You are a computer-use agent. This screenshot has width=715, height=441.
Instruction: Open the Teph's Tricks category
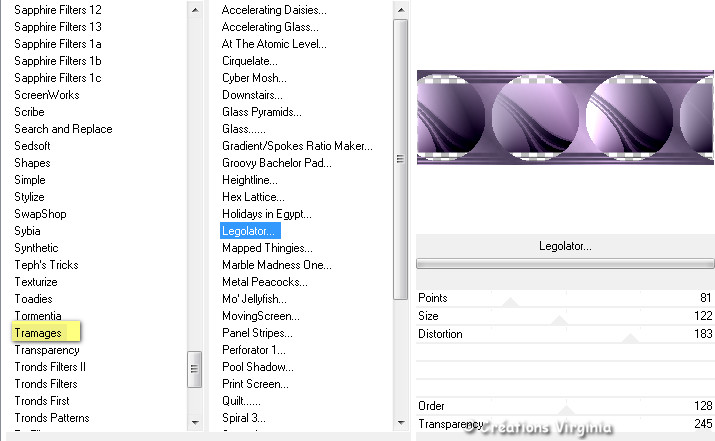[47, 265]
